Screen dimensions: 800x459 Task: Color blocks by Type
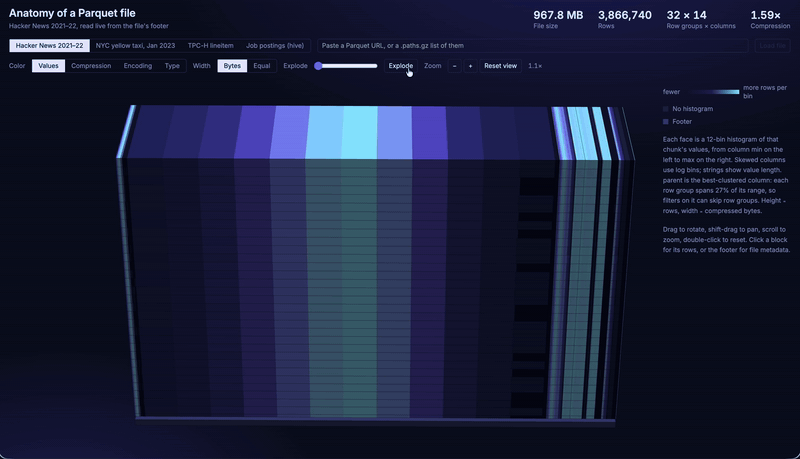point(172,66)
